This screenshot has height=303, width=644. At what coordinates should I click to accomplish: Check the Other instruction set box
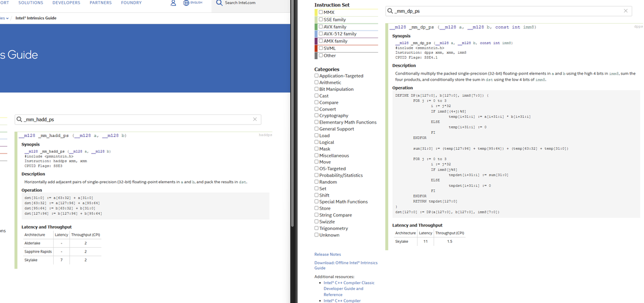320,55
